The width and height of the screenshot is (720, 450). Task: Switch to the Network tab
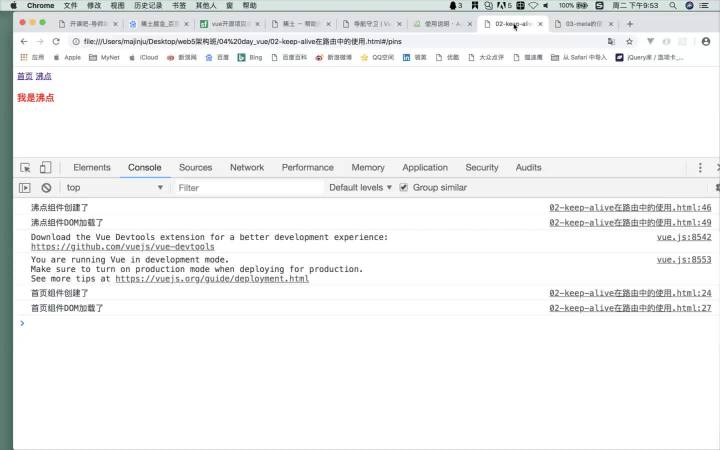pyautogui.click(x=247, y=168)
